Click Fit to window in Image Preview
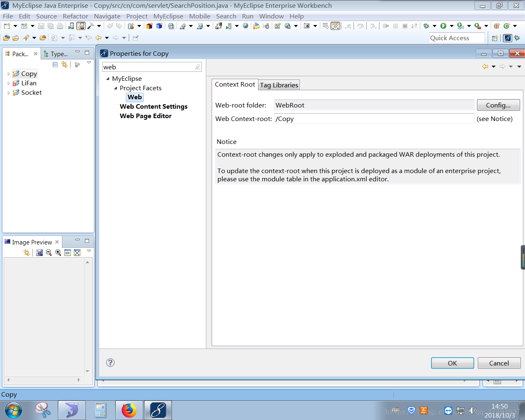Viewport: 525px width, 420px height. pyautogui.click(x=77, y=253)
